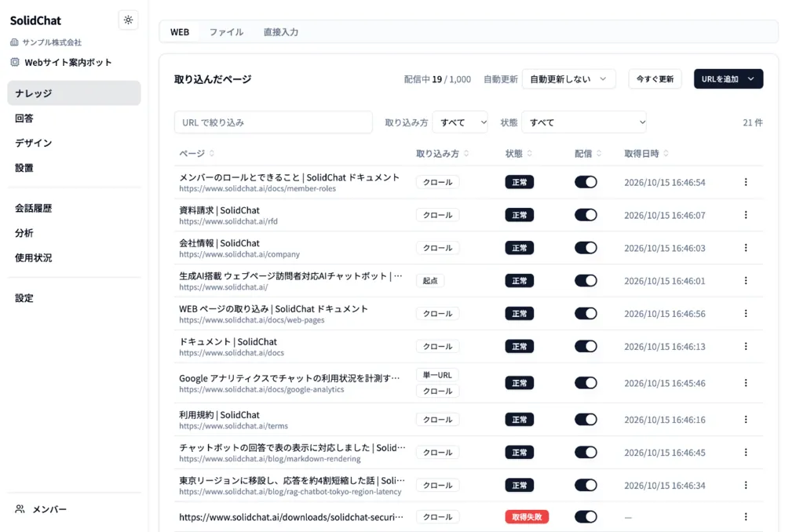Switch to the 直接入力 tab

click(x=281, y=32)
